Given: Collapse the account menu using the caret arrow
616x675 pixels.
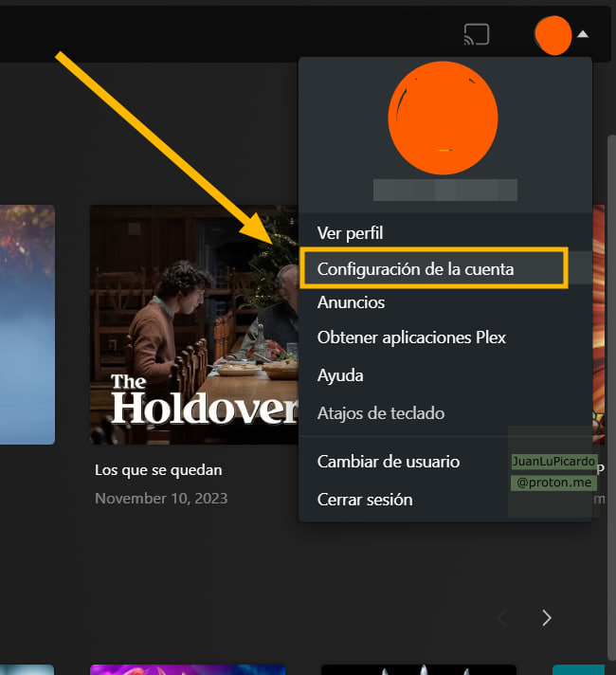Looking at the screenshot, I should tap(583, 35).
